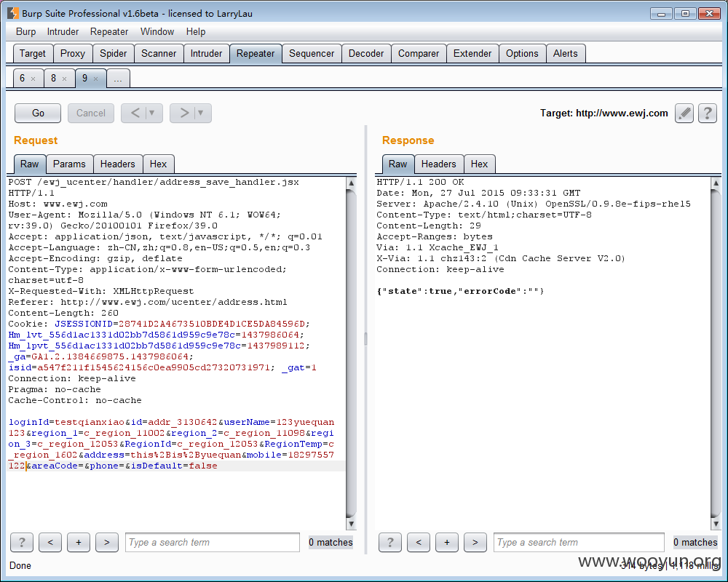The width and height of the screenshot is (728, 582).
Task: Click the response pane scroll down arrow
Action: coord(716,524)
